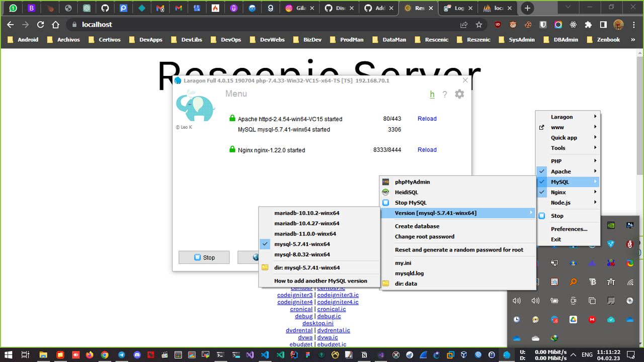Click Create database menu entry
Image resolution: width=644 pixels, height=362 pixels.
pos(457,226)
